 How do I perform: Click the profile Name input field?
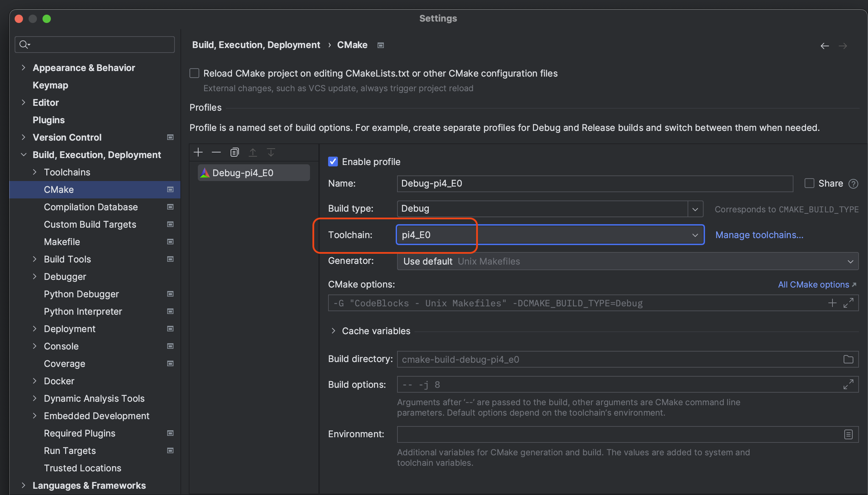pos(595,183)
